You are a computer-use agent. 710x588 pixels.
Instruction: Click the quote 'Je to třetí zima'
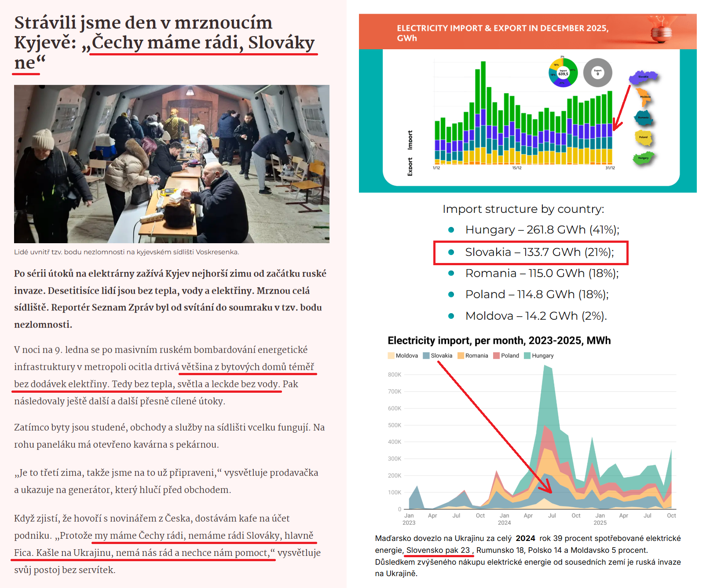166,481
